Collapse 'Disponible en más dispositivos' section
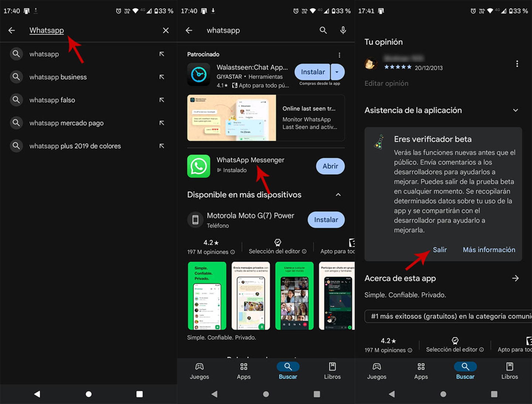 point(338,195)
